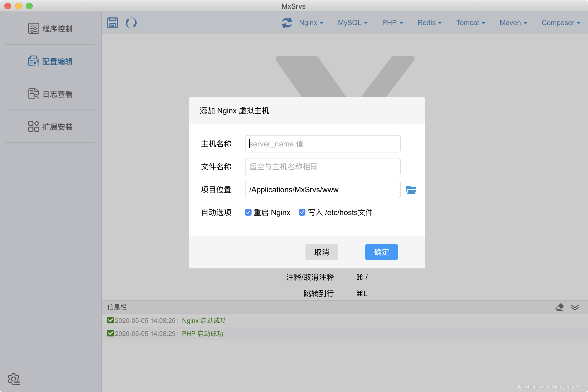Expand the PHP dropdown menu
Screen dimensions: 588x392
click(x=393, y=23)
